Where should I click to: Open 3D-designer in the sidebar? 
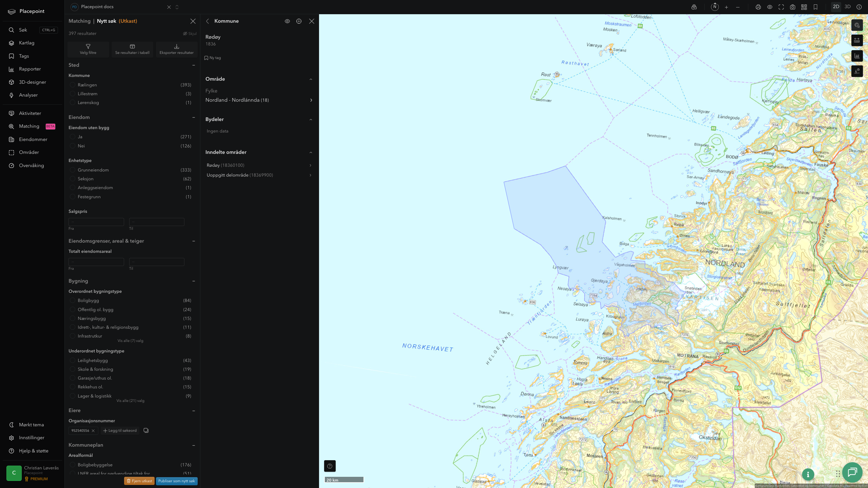(33, 82)
